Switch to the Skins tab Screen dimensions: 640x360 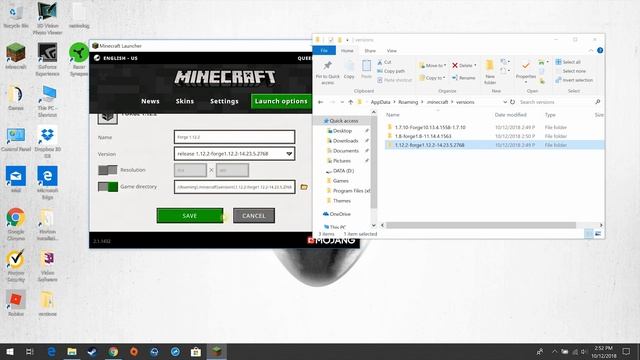[185, 101]
